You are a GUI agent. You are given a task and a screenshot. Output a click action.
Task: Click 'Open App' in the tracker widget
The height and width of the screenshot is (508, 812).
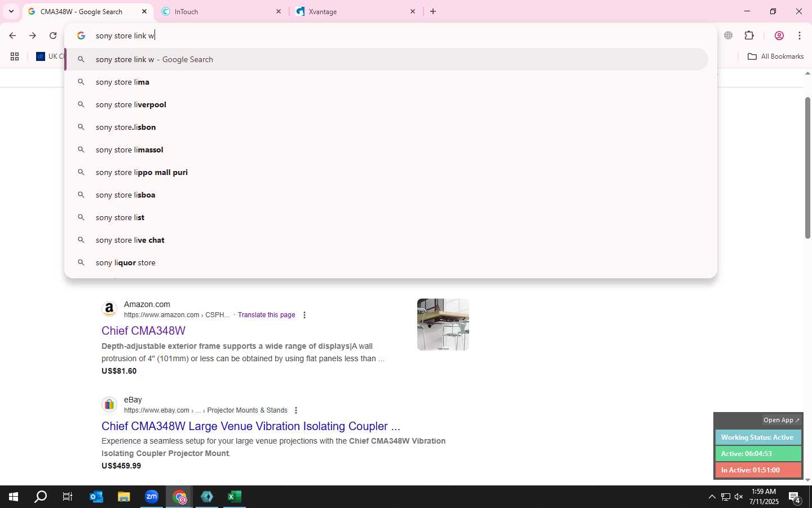(x=782, y=420)
